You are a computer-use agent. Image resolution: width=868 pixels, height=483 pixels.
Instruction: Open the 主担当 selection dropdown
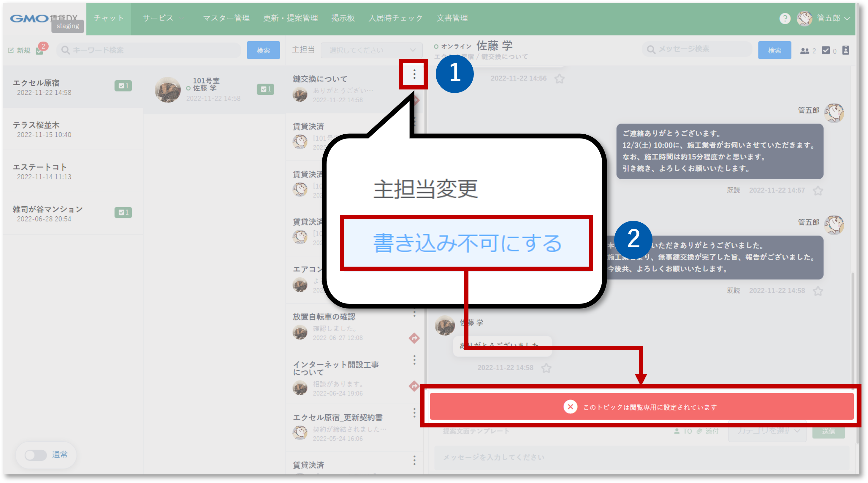tap(371, 50)
